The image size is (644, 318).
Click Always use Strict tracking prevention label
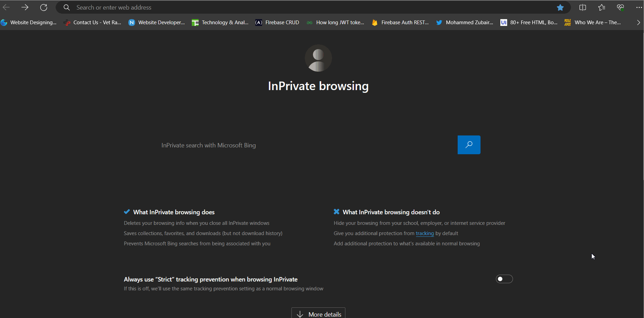pos(211,279)
